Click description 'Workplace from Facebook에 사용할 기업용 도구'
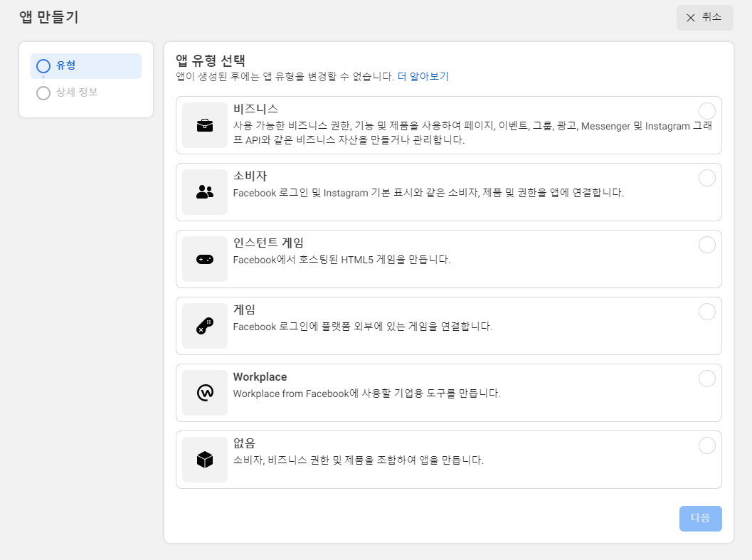The width and height of the screenshot is (752, 560). tap(367, 393)
